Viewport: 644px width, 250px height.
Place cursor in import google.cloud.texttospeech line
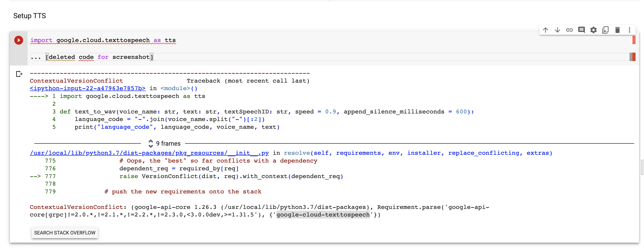pos(103,40)
